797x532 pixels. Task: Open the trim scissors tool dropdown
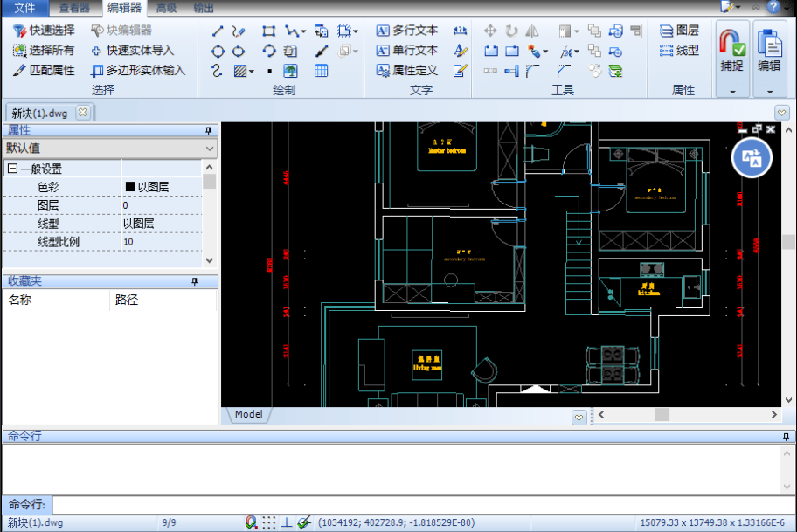coord(577,52)
